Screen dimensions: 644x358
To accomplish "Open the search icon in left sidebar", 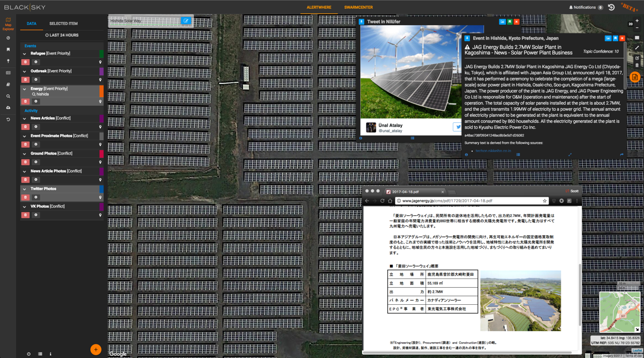I will tap(8, 96).
